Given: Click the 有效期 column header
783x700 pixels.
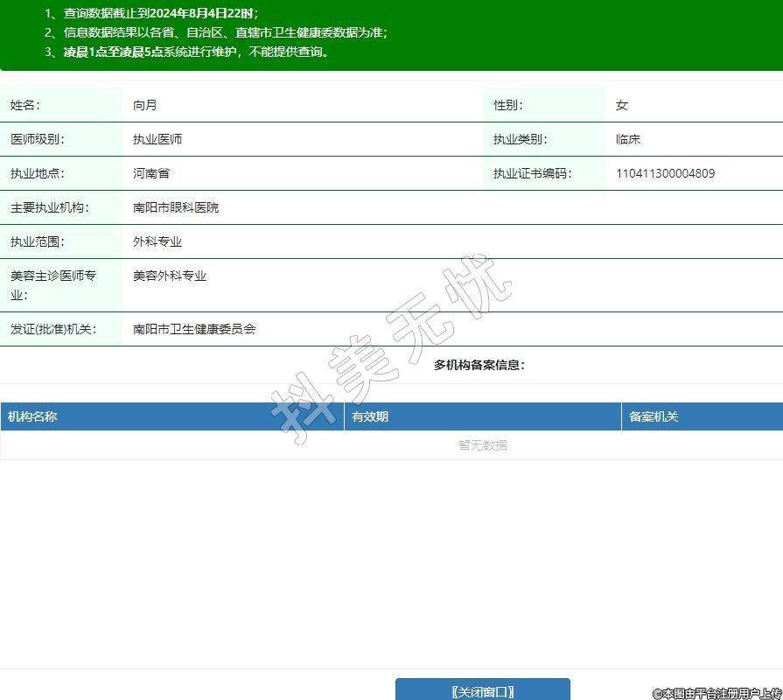Looking at the screenshot, I should (370, 416).
